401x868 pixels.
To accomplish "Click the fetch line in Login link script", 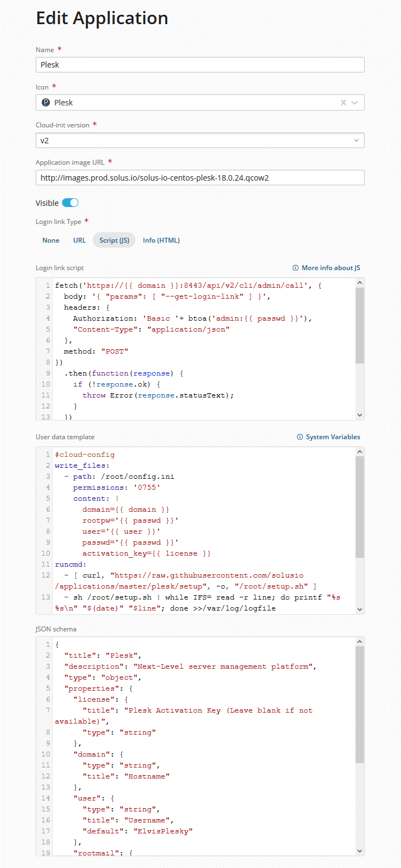I will coord(188,285).
